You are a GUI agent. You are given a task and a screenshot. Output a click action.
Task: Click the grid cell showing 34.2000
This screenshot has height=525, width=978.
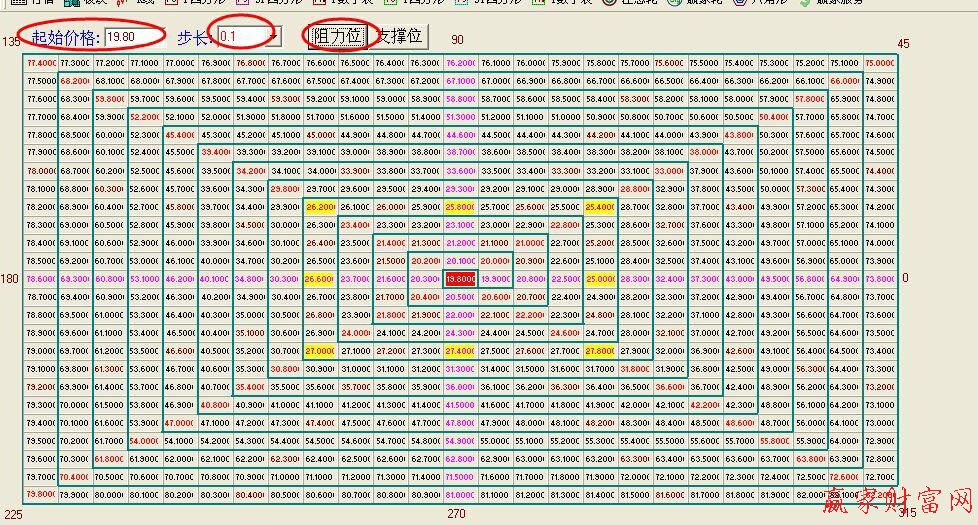point(250,171)
